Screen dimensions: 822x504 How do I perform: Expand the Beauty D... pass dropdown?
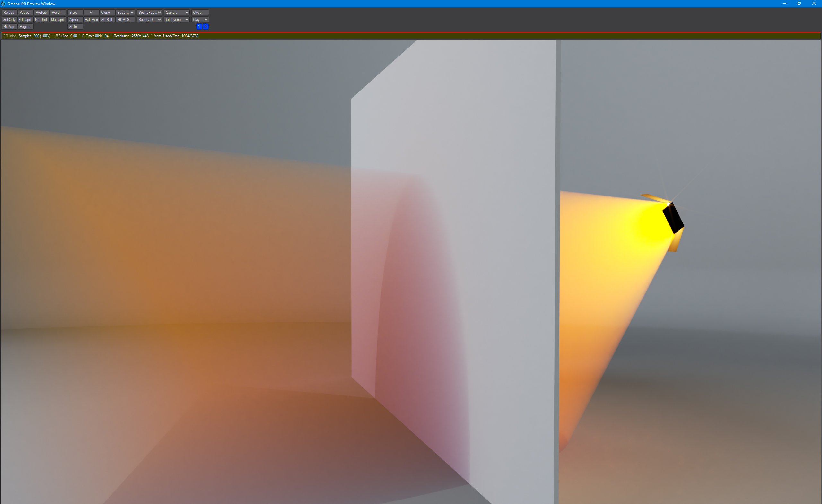[149, 20]
